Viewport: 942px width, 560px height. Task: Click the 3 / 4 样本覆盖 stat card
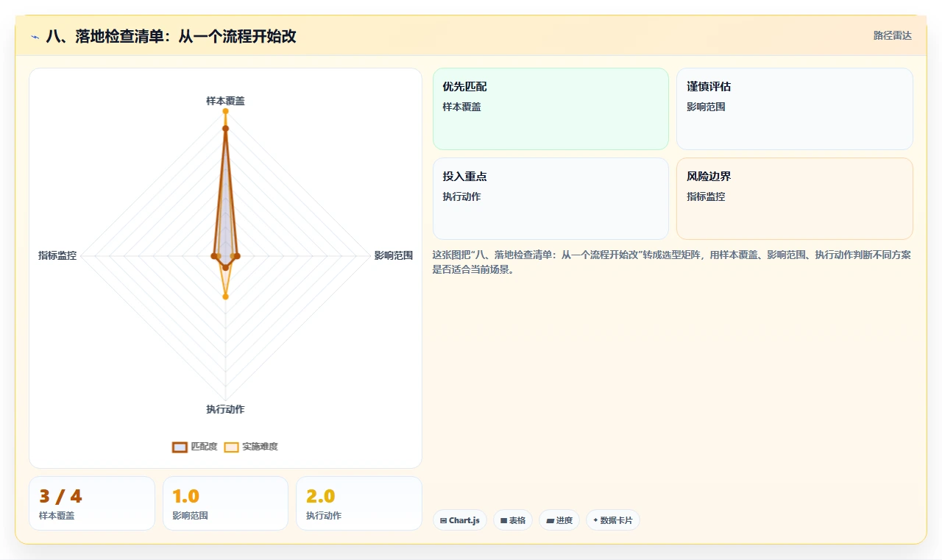click(x=92, y=503)
